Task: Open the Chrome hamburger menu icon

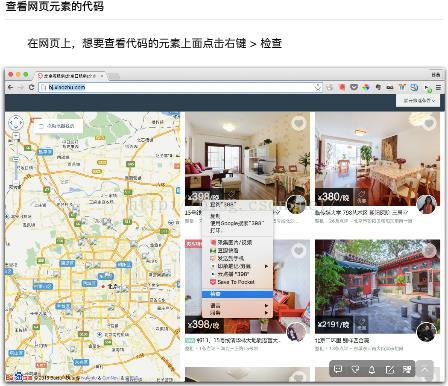Action: [439, 87]
